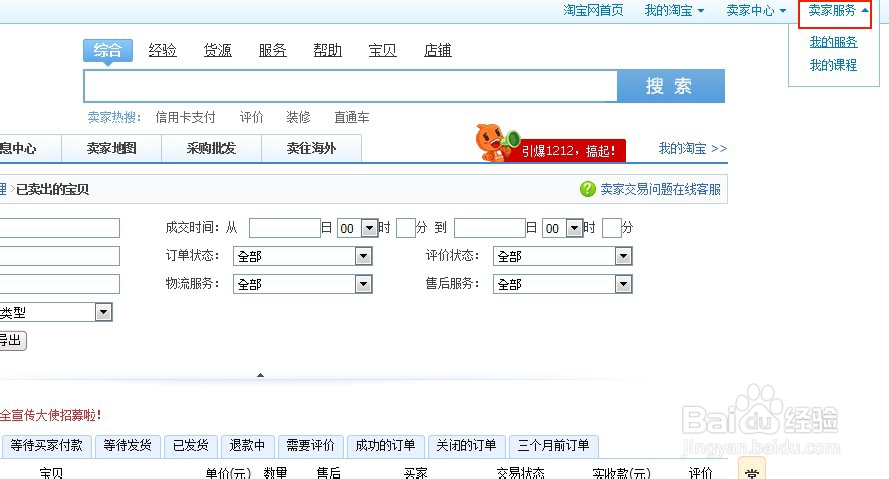Viewport: 889px width, 479px height.
Task: Switch to 三个月前订单 tab
Action: [x=554, y=446]
